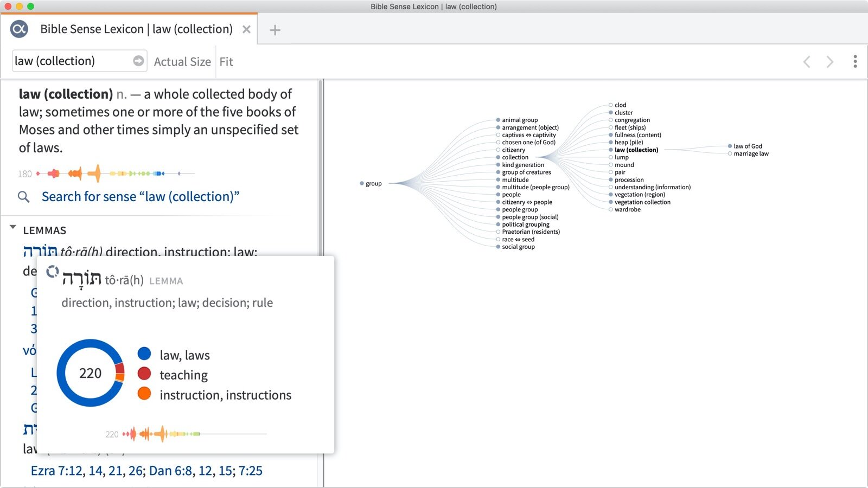Search for sense "law (collection)" link

tap(141, 196)
